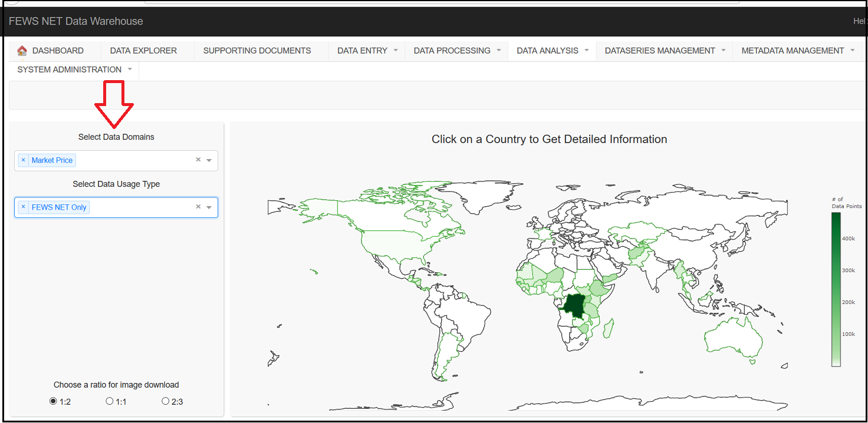Click the FEWS NET Data Warehouse title
Image resolution: width=868 pixels, height=423 pixels.
(x=76, y=21)
